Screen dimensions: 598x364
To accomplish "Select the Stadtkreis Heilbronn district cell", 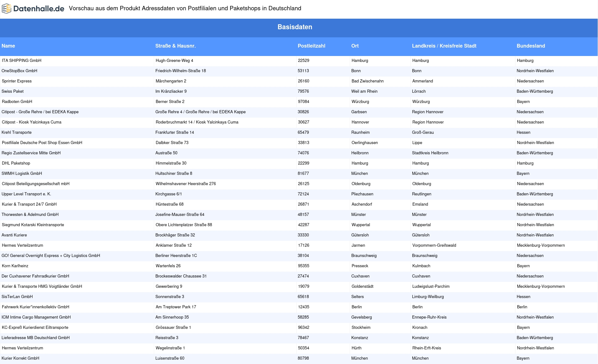I will click(x=430, y=153).
